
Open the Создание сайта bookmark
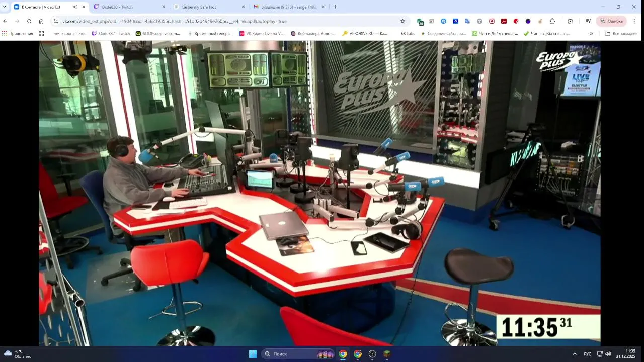443,34
